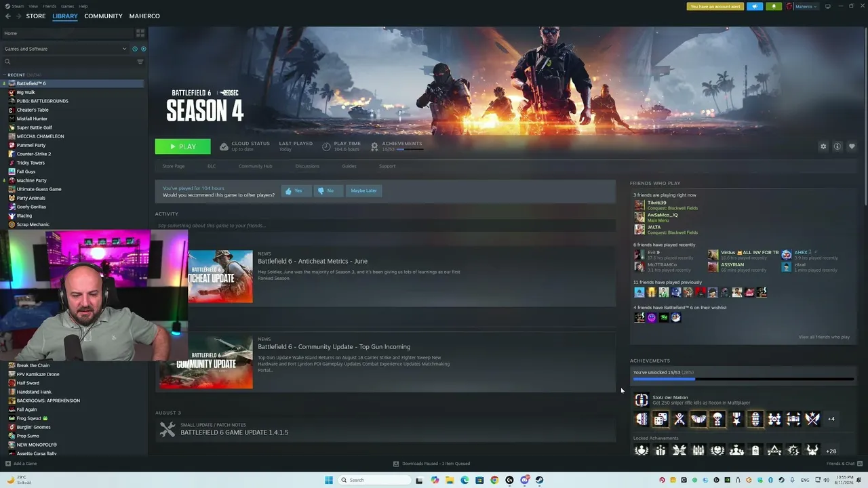Image resolution: width=868 pixels, height=488 pixels.
Task: Open the Stolz der Nation achievement icon
Action: coord(641,400)
